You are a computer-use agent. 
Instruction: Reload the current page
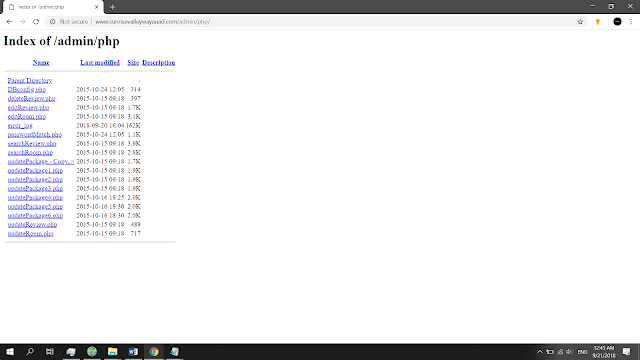pyautogui.click(x=36, y=22)
